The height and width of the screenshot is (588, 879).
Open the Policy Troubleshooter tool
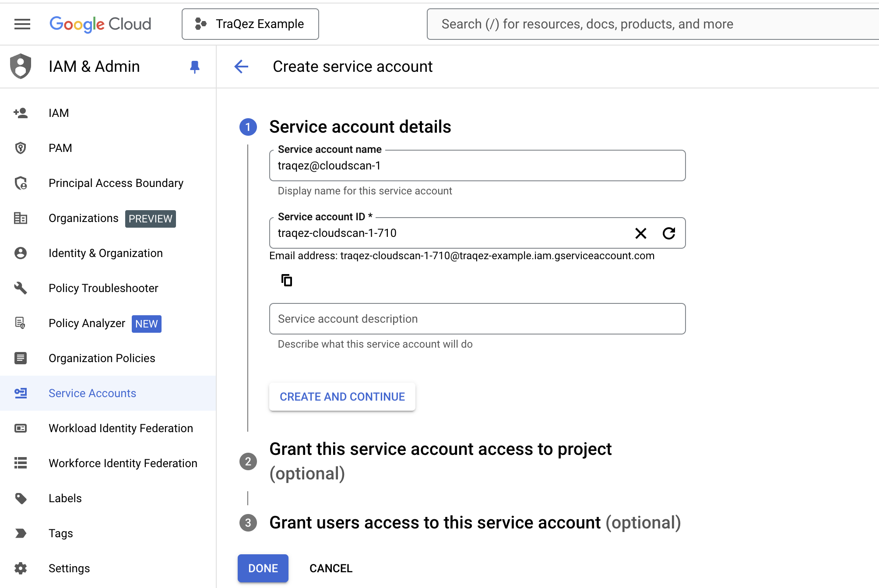pos(103,288)
